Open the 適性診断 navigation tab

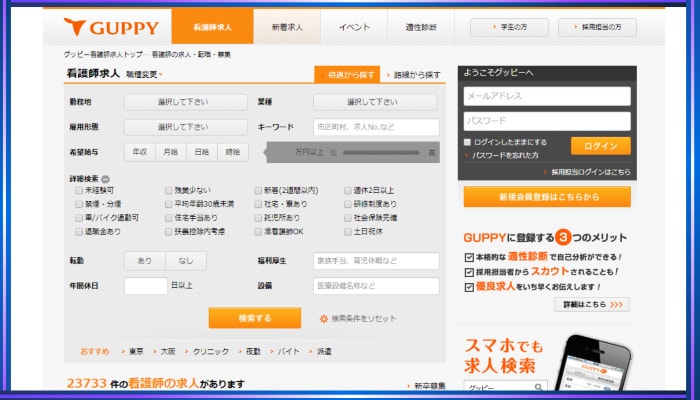click(421, 27)
